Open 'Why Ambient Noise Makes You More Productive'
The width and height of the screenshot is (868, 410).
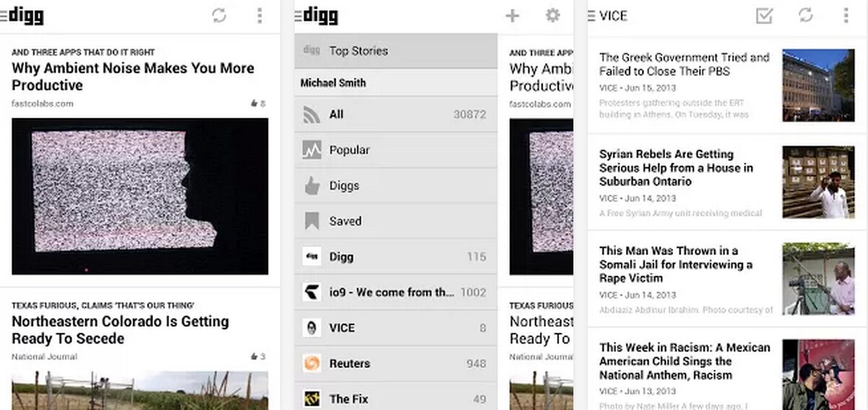(x=133, y=77)
